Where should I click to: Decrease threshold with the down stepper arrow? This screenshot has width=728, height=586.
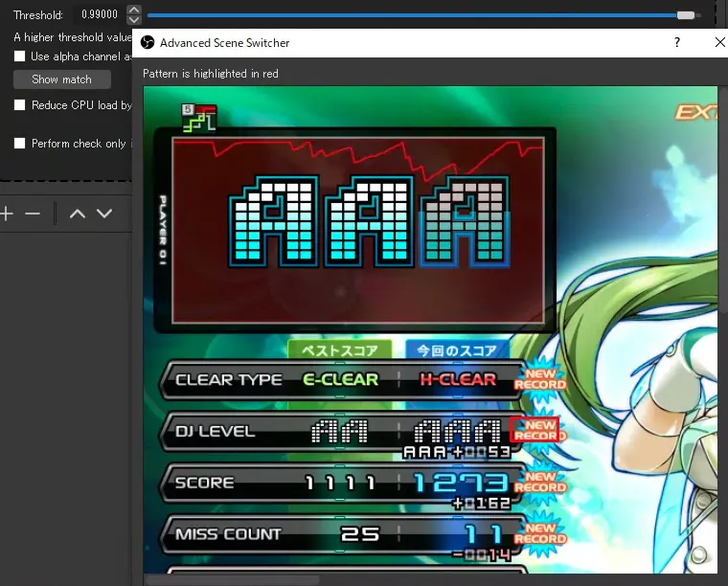point(134,20)
